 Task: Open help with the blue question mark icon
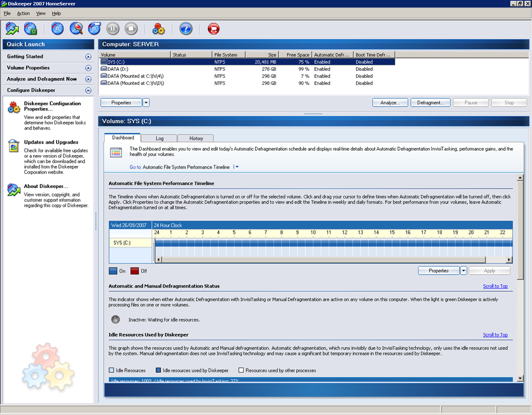pos(186,29)
